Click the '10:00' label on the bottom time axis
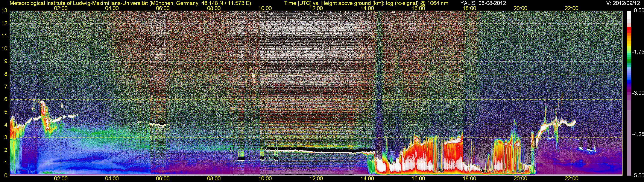The width and height of the screenshot is (644, 182). (265, 179)
